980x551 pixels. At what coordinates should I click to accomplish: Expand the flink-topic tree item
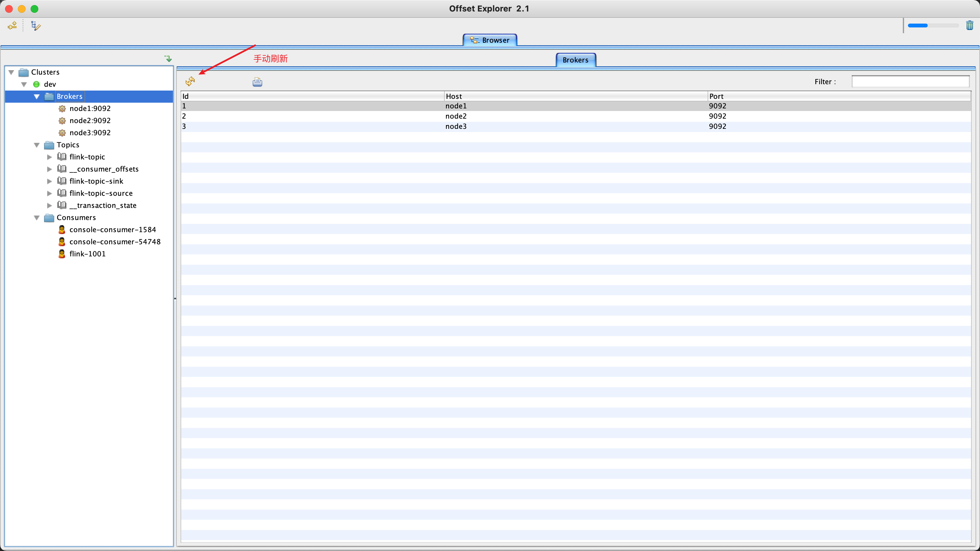click(49, 157)
